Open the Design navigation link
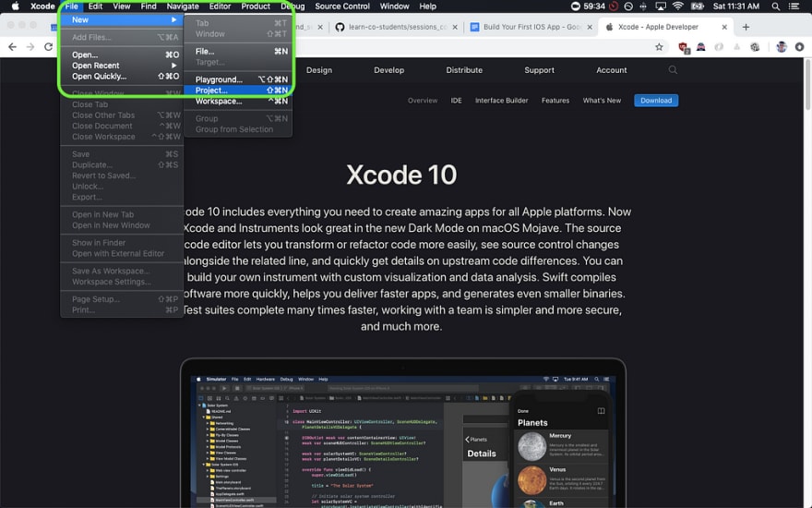812x508 pixels. coord(319,70)
